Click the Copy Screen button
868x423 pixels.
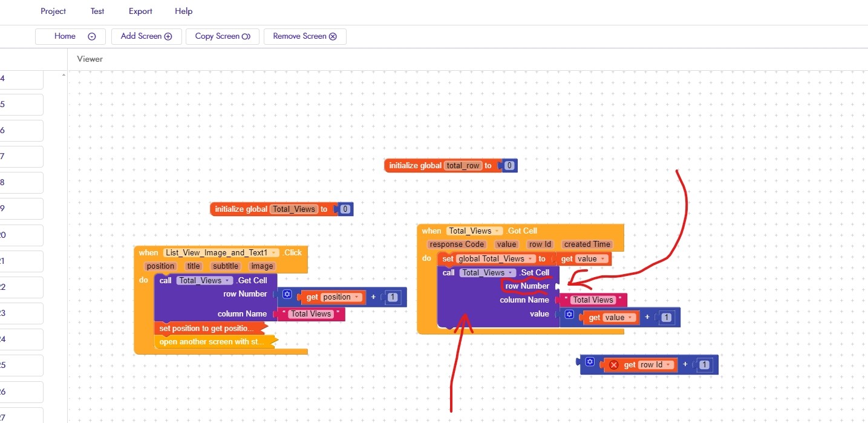click(223, 36)
